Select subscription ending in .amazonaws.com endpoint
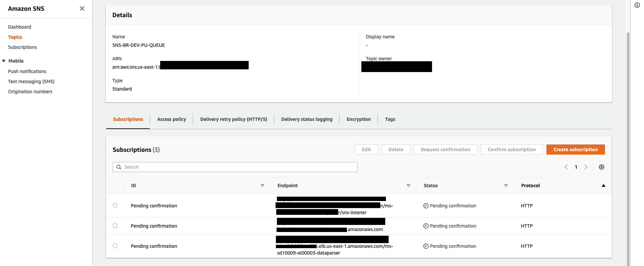 click(x=115, y=226)
